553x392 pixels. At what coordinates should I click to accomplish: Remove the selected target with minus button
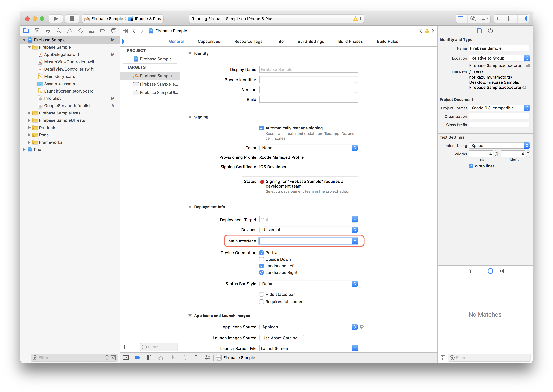coord(134,347)
